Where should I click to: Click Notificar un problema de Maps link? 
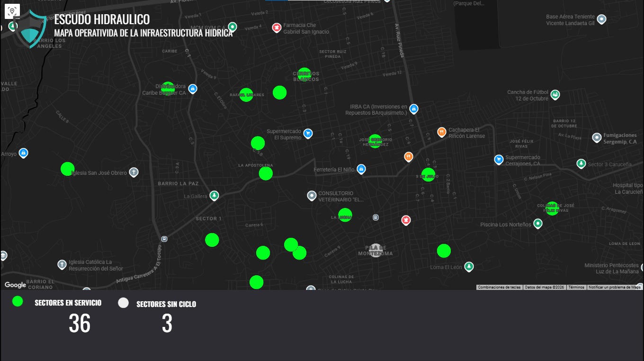pyautogui.click(x=614, y=287)
